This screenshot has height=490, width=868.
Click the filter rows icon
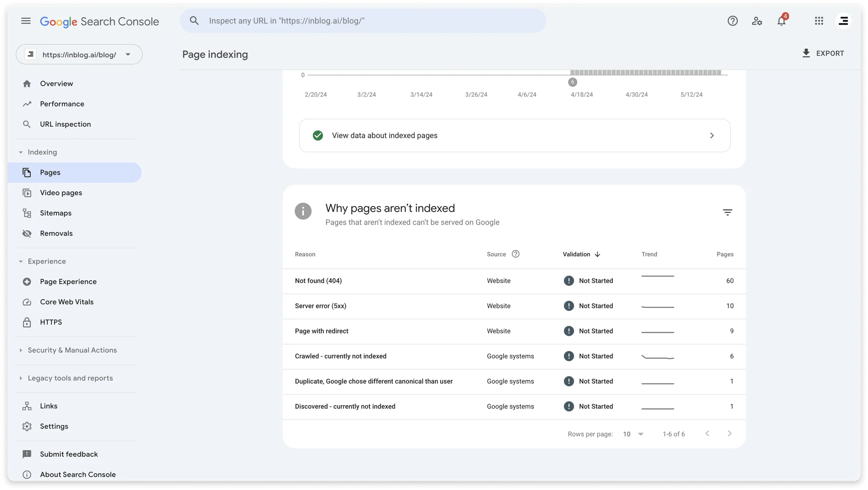coord(727,212)
